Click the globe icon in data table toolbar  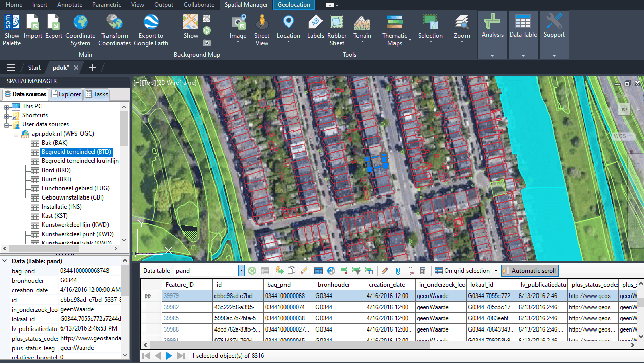[x=331, y=271]
